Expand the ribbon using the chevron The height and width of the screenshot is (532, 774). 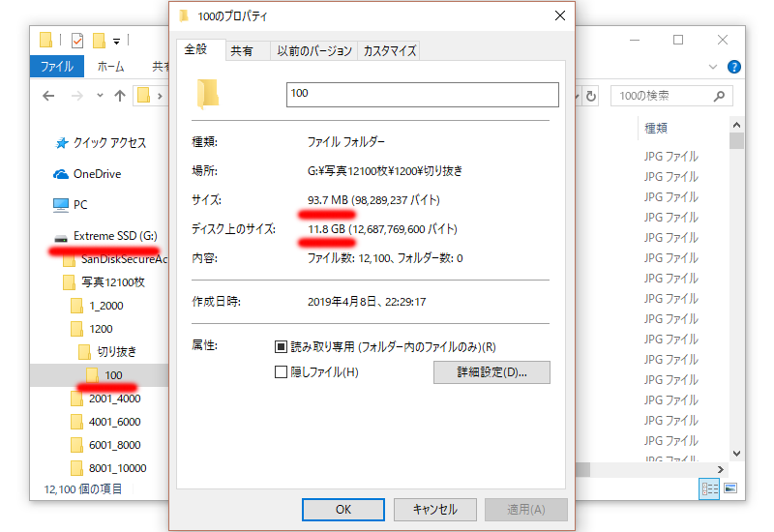[x=713, y=67]
